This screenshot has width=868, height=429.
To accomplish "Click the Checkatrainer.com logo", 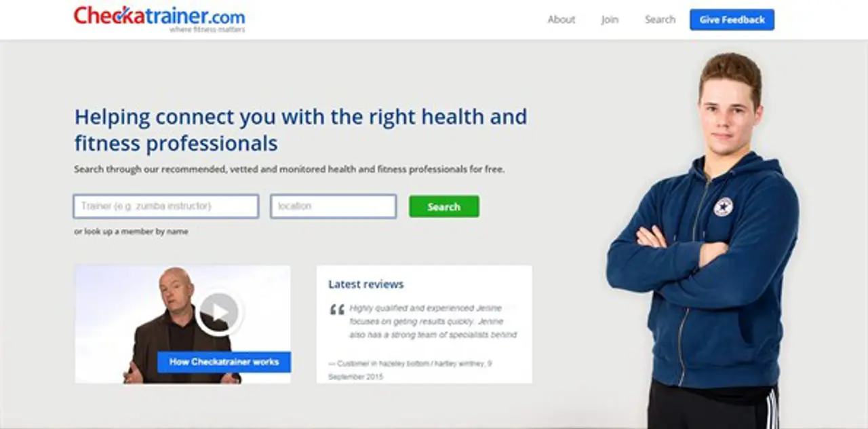I will pos(159,18).
